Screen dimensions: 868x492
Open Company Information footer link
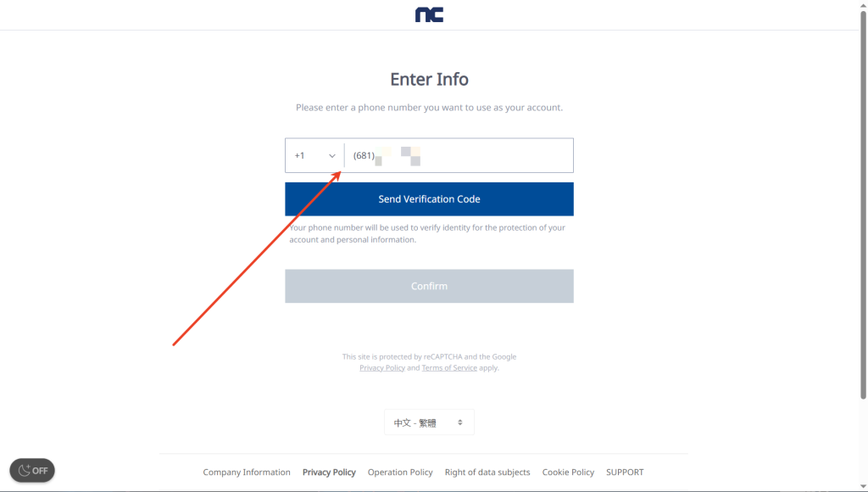click(247, 472)
